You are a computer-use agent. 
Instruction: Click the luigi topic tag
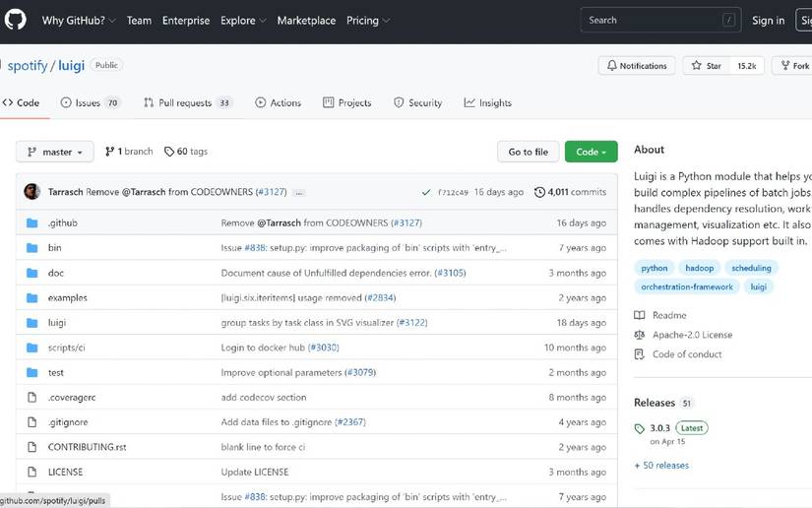pyautogui.click(x=759, y=286)
